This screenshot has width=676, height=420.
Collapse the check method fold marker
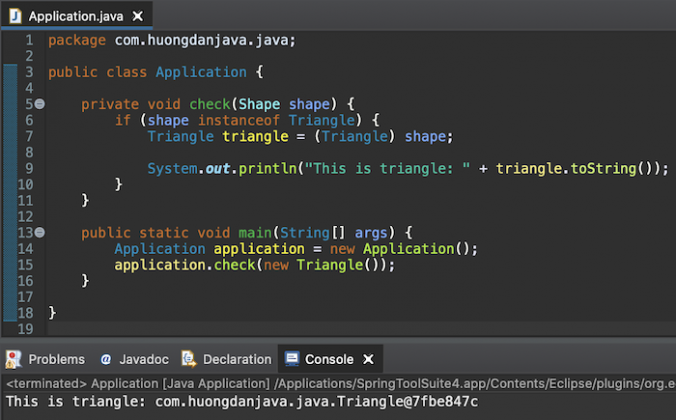[x=39, y=104]
